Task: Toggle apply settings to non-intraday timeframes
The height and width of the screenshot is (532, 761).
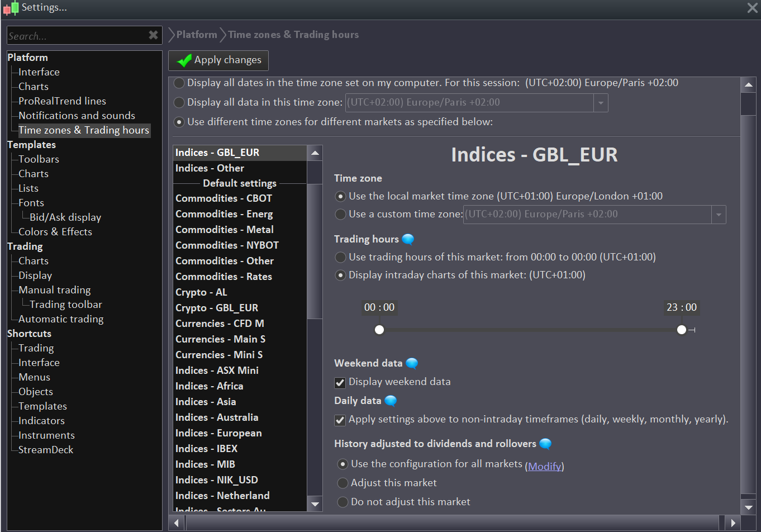Action: coord(340,420)
